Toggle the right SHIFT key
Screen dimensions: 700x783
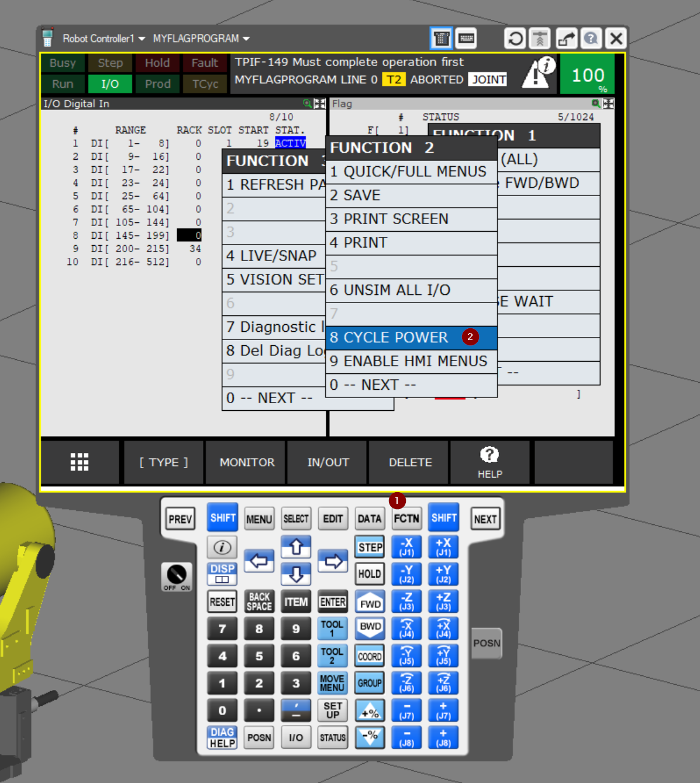[x=443, y=518]
